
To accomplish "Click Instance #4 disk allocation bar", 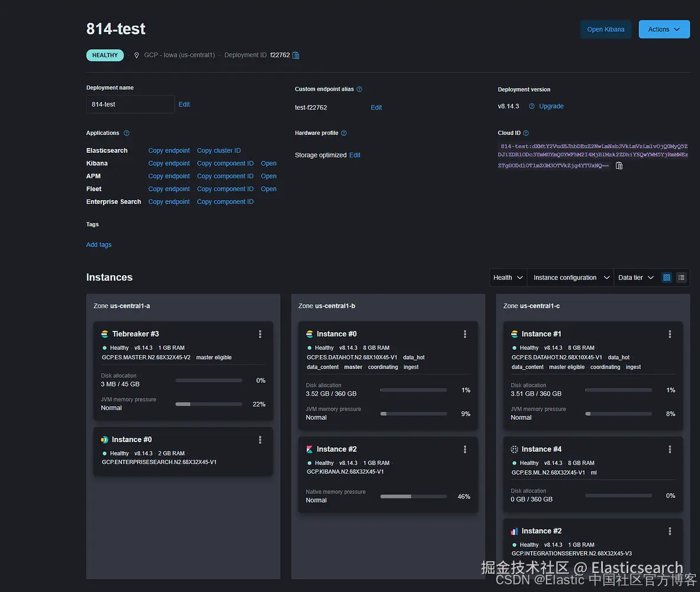I will click(x=618, y=496).
